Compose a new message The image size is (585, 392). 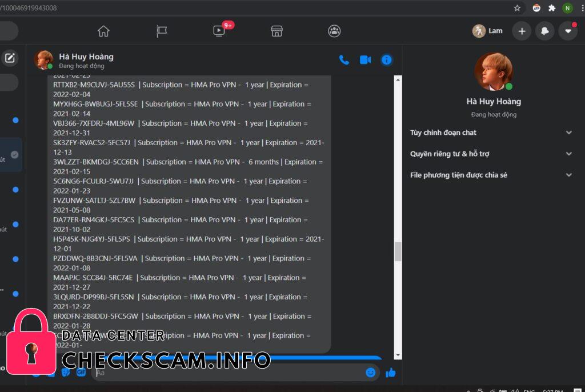(10, 58)
